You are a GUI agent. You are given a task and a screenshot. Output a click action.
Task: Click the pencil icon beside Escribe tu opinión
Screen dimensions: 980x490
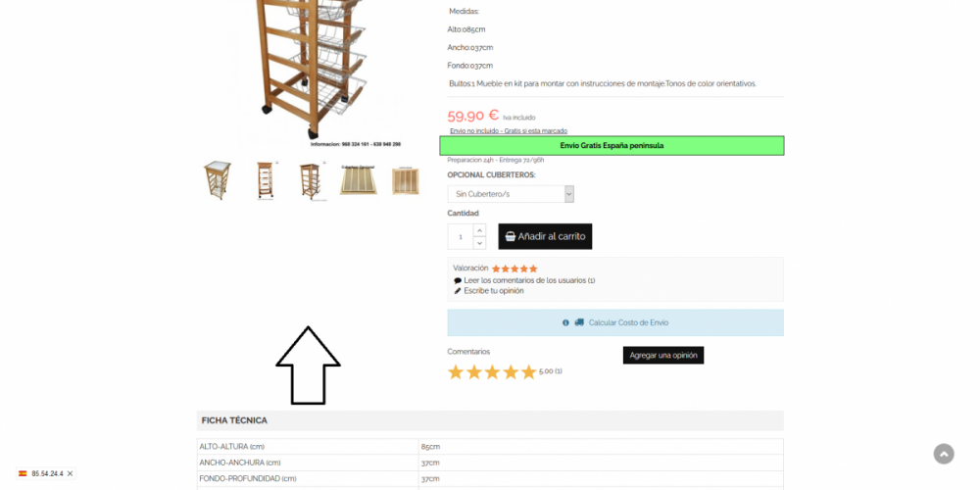click(x=458, y=291)
